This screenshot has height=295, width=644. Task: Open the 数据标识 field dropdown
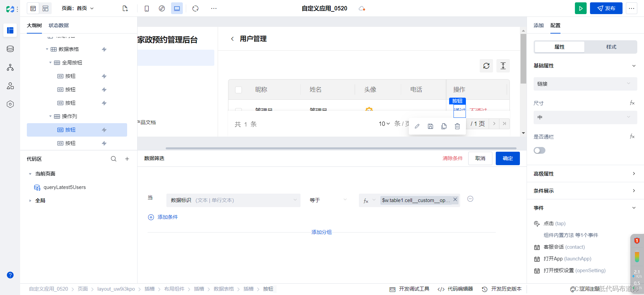pos(233,200)
